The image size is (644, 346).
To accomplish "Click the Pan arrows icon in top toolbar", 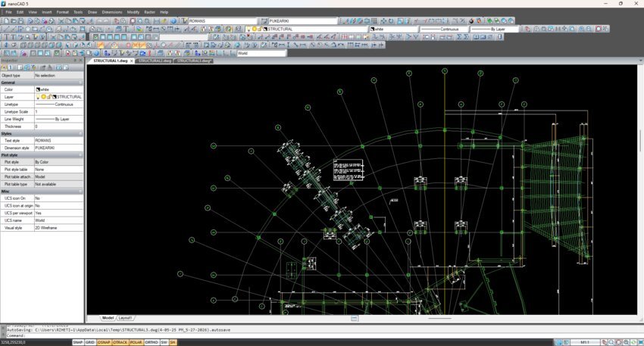I will (383, 21).
